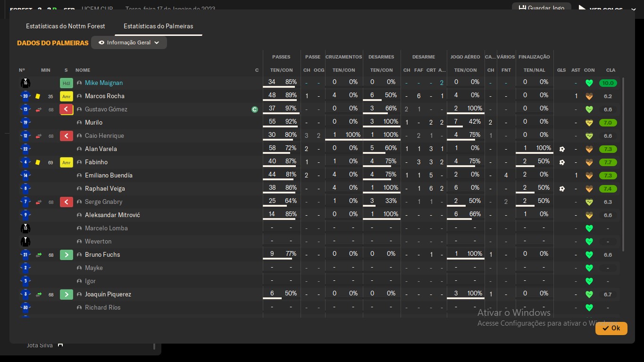Screen dimensions: 644x362
Task: Click Ver Golos button at top right
Action: pyautogui.click(x=606, y=8)
